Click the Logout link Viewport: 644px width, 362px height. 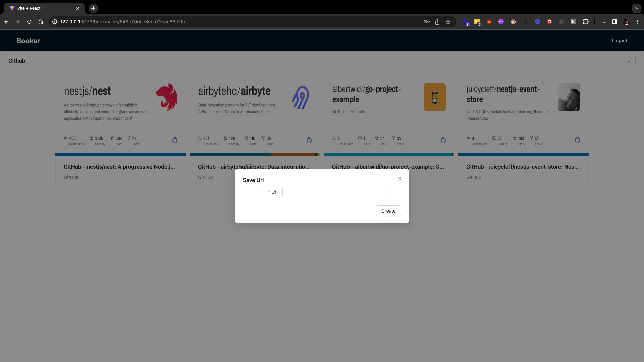[619, 41]
